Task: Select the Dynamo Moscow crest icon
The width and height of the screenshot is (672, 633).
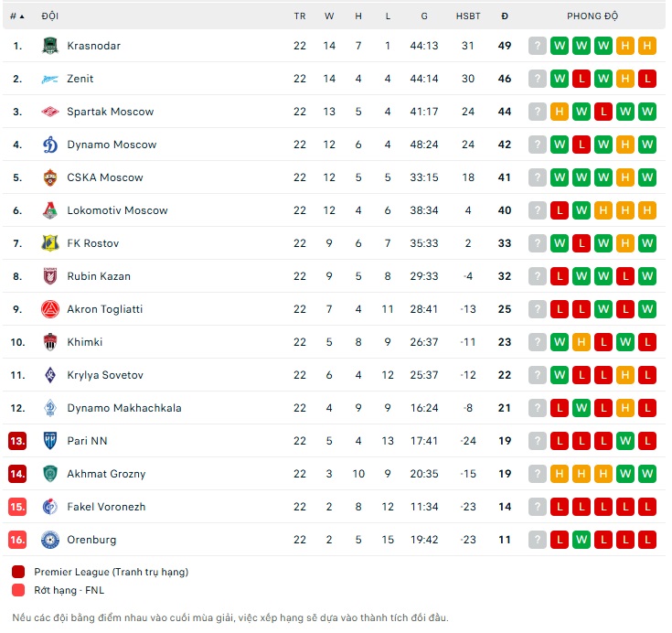Action: [50, 145]
